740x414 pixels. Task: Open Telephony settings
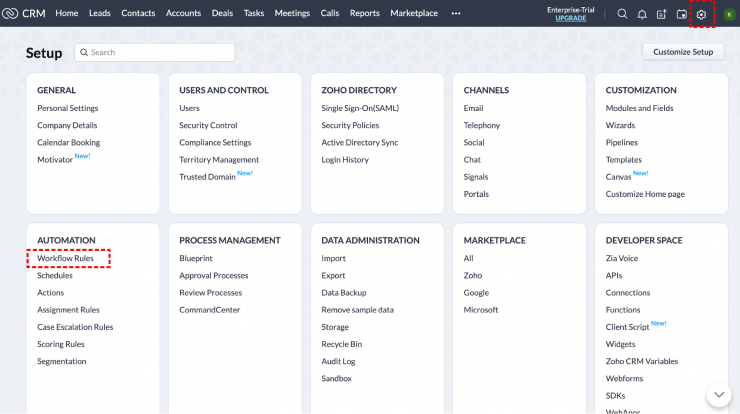[x=481, y=125]
